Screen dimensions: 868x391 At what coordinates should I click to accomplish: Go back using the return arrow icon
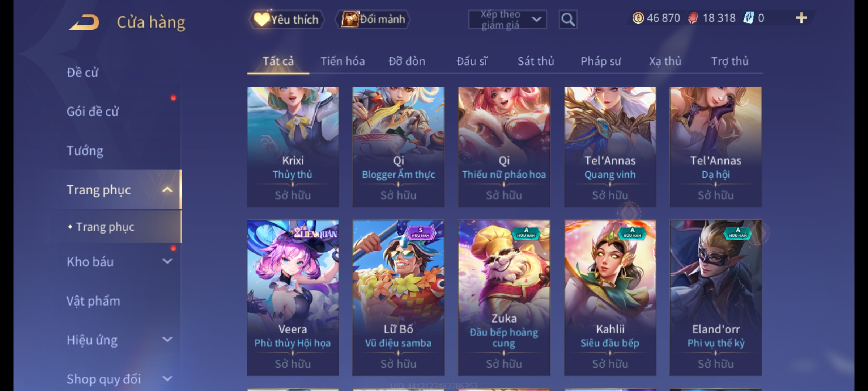pyautogui.click(x=85, y=22)
